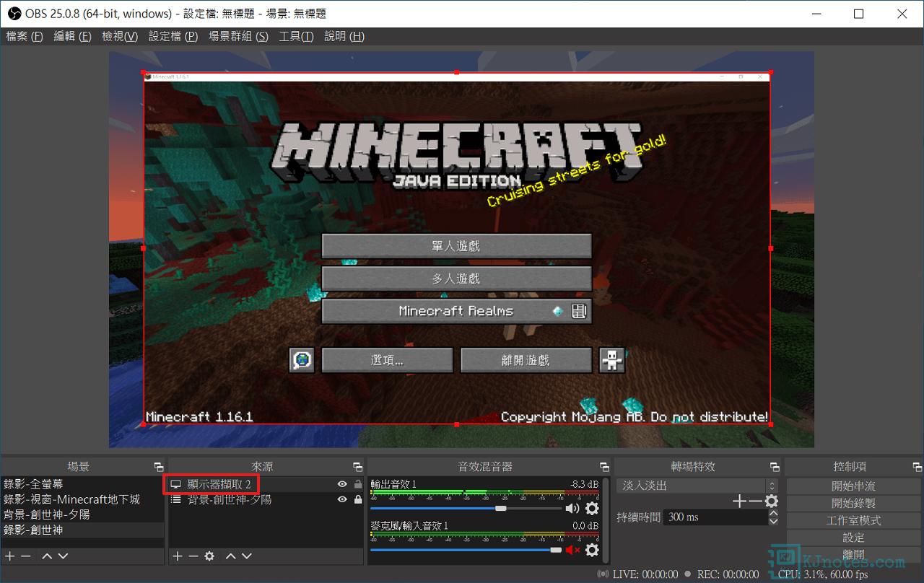
Task: Unmute the 麥克風/輸入音效 1 red speaker icon
Action: pyautogui.click(x=572, y=550)
